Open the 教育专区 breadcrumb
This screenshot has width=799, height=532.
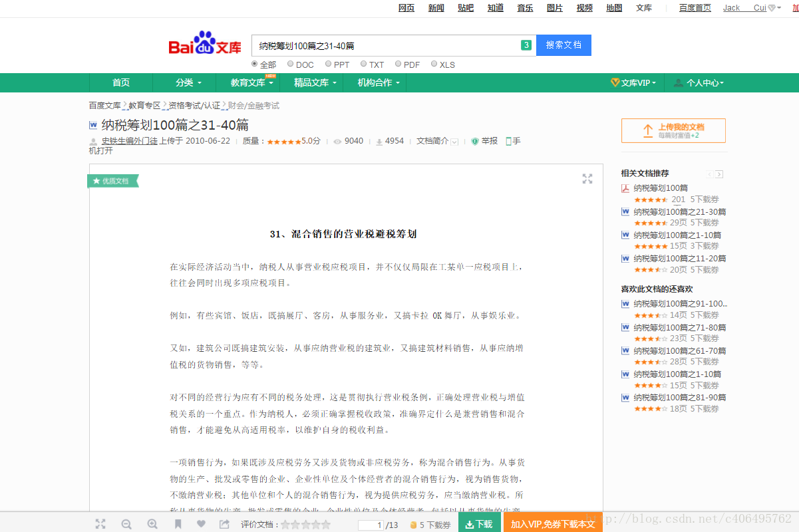tap(144, 105)
